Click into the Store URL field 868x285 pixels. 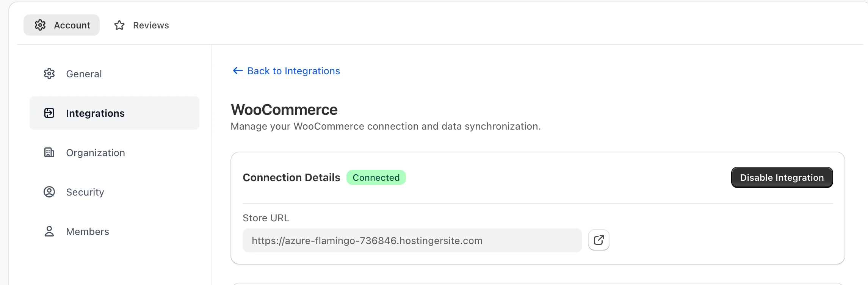(412, 240)
